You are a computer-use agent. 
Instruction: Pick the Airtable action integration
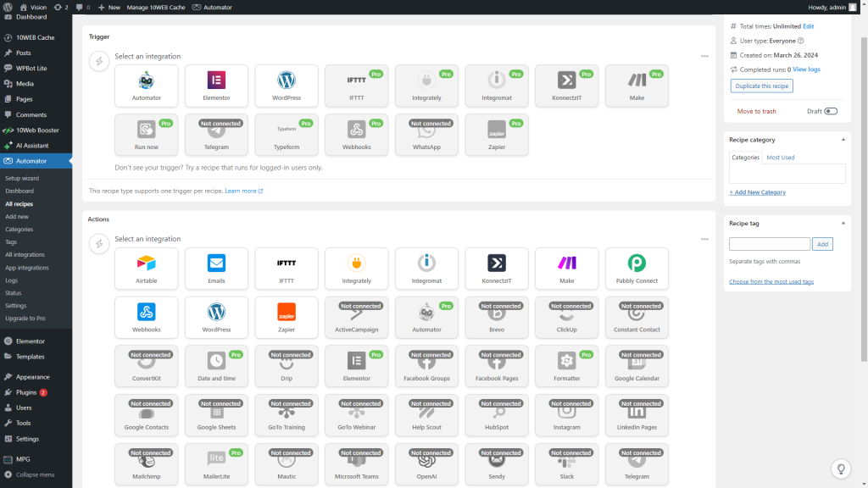point(146,269)
